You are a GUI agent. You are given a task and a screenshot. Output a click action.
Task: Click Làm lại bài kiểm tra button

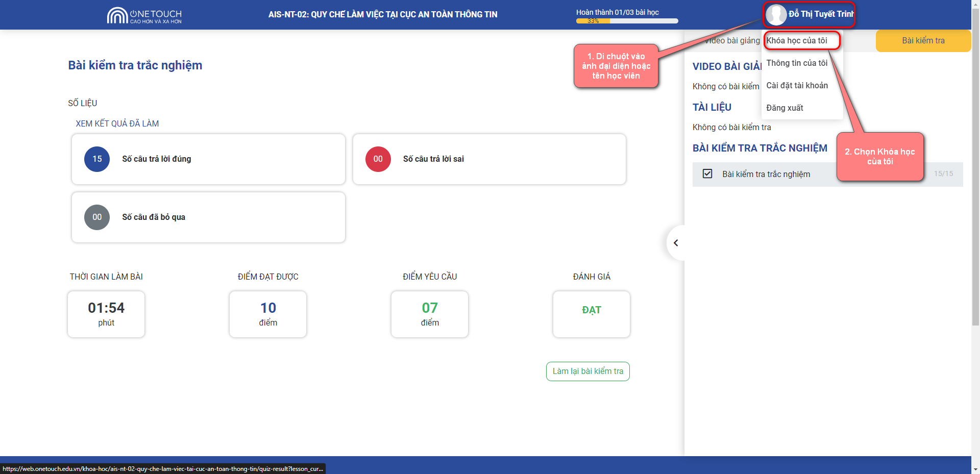tap(587, 371)
